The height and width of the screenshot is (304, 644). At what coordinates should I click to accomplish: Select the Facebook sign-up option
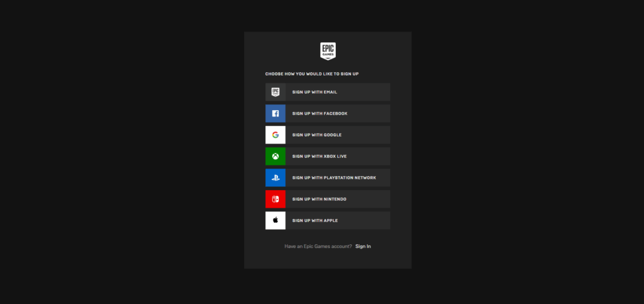(x=328, y=113)
